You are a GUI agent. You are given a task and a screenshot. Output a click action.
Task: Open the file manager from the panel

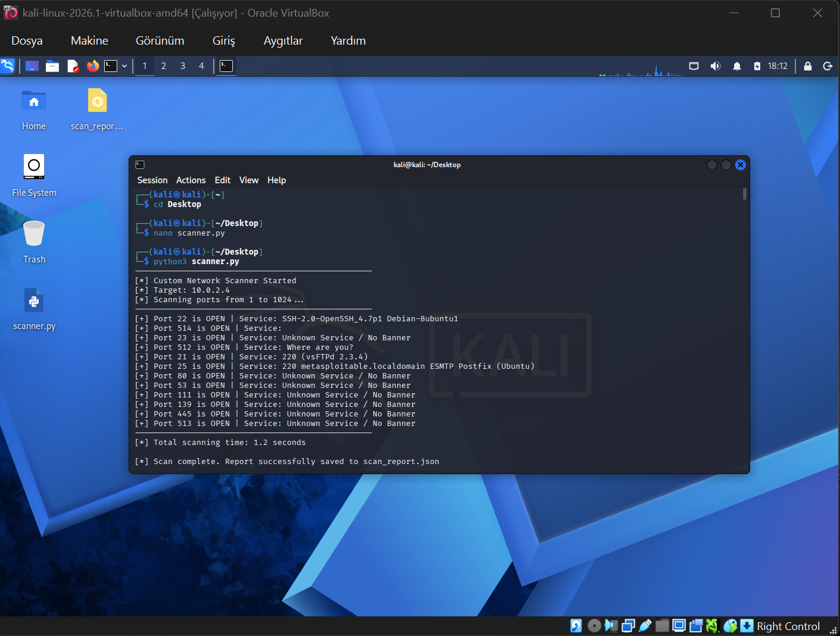pyautogui.click(x=52, y=66)
